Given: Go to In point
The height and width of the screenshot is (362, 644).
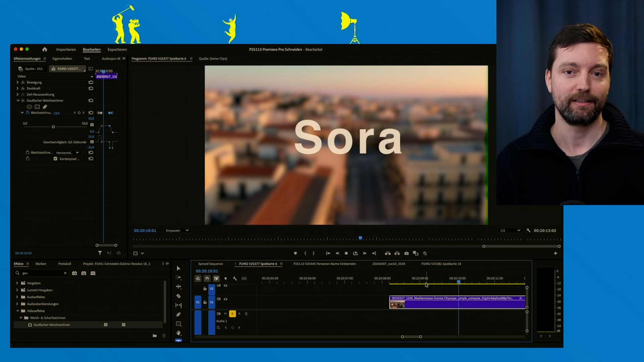Looking at the screenshot, I should [328, 253].
